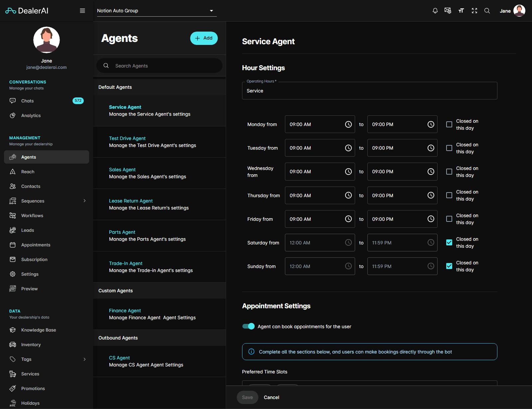Image resolution: width=532 pixels, height=409 pixels.
Task: Disable agent can book appointments toggle
Action: coord(248,326)
